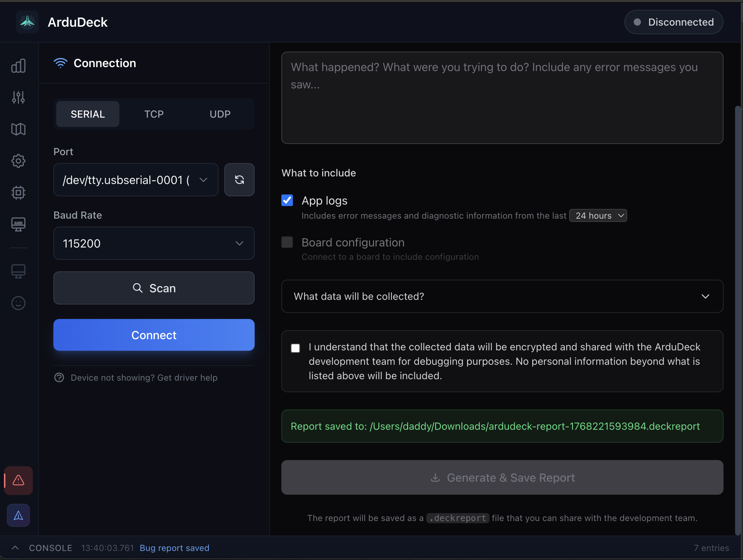Screen dimensions: 743x560
Task: Click the Disconnected status pill
Action: (674, 22)
